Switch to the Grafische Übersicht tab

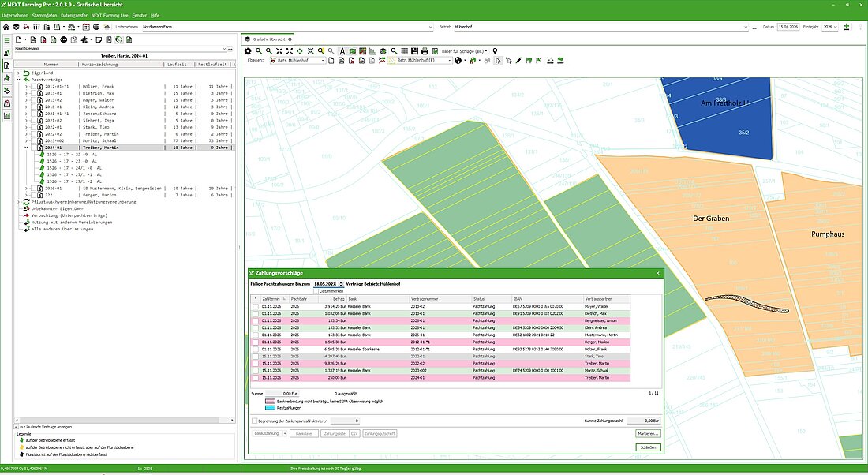[268, 39]
